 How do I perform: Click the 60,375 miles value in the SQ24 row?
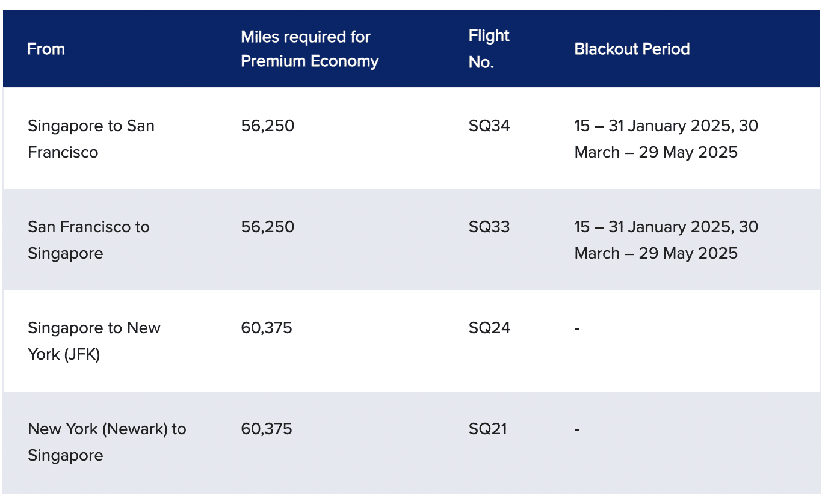point(267,328)
